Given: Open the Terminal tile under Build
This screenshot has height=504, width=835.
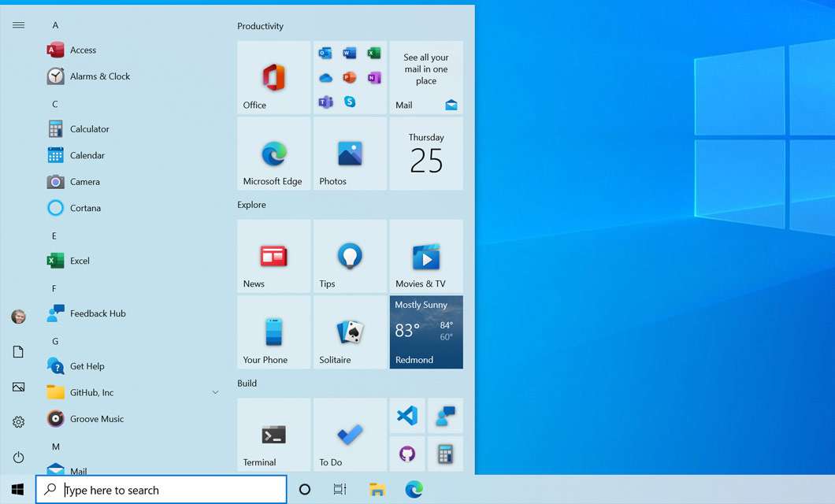Looking at the screenshot, I should (273, 434).
